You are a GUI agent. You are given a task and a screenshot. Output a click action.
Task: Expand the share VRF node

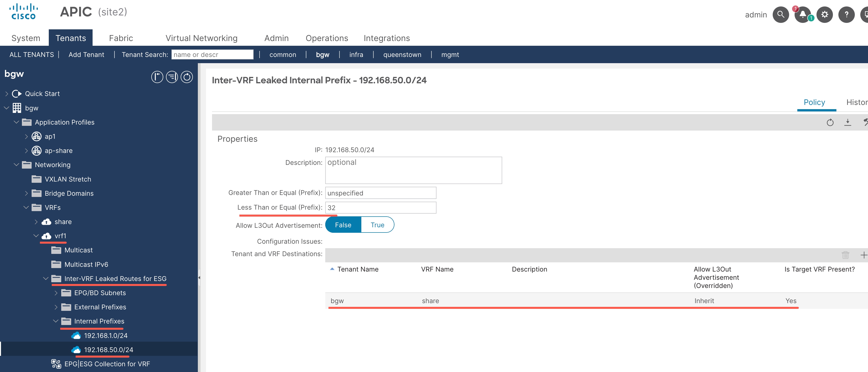click(x=36, y=222)
